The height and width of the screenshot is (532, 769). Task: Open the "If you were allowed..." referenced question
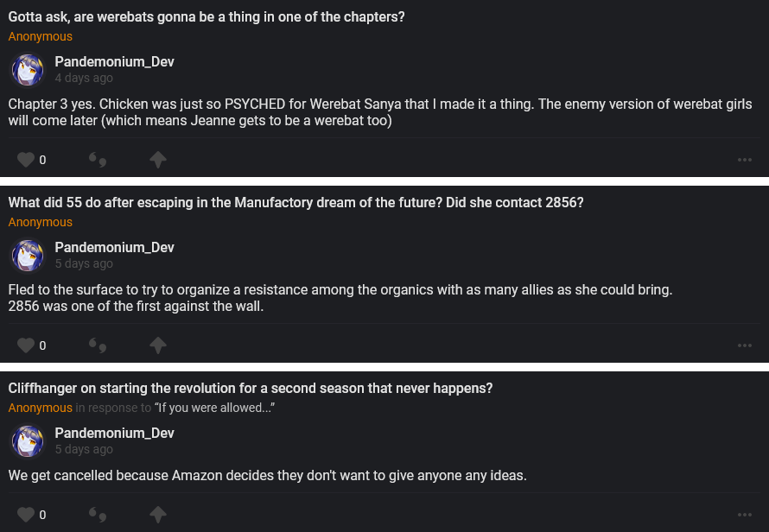(x=215, y=408)
